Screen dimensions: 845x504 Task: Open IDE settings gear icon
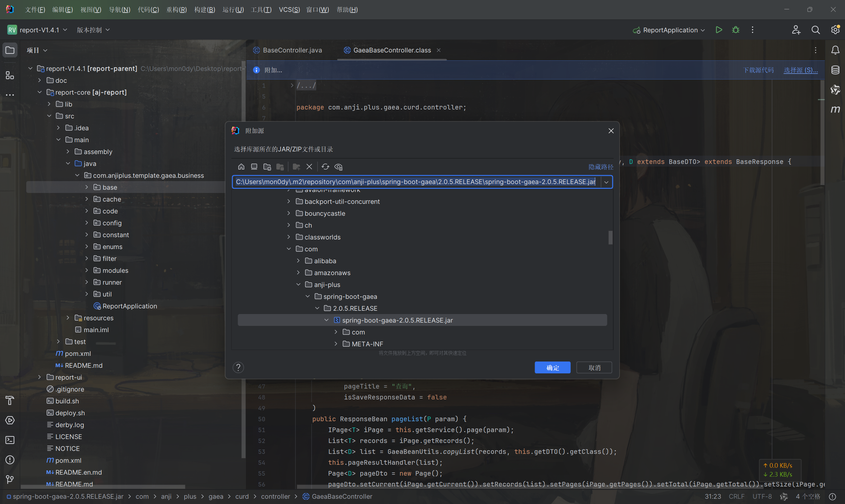coord(835,30)
